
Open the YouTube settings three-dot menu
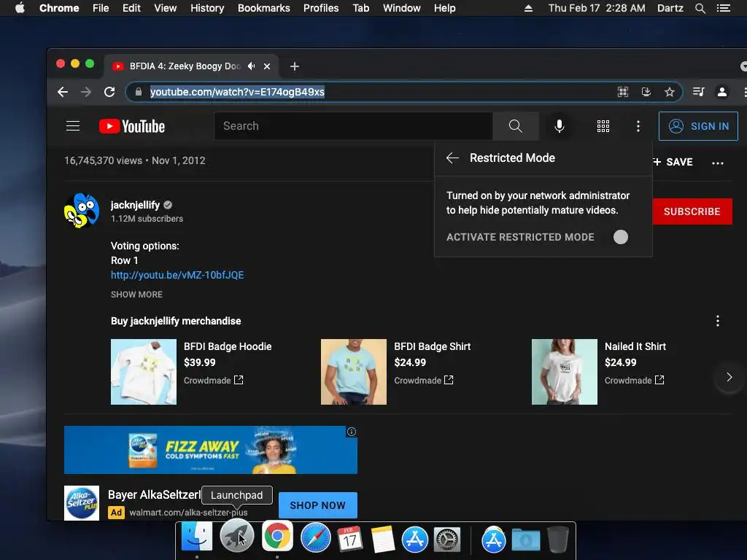638,126
